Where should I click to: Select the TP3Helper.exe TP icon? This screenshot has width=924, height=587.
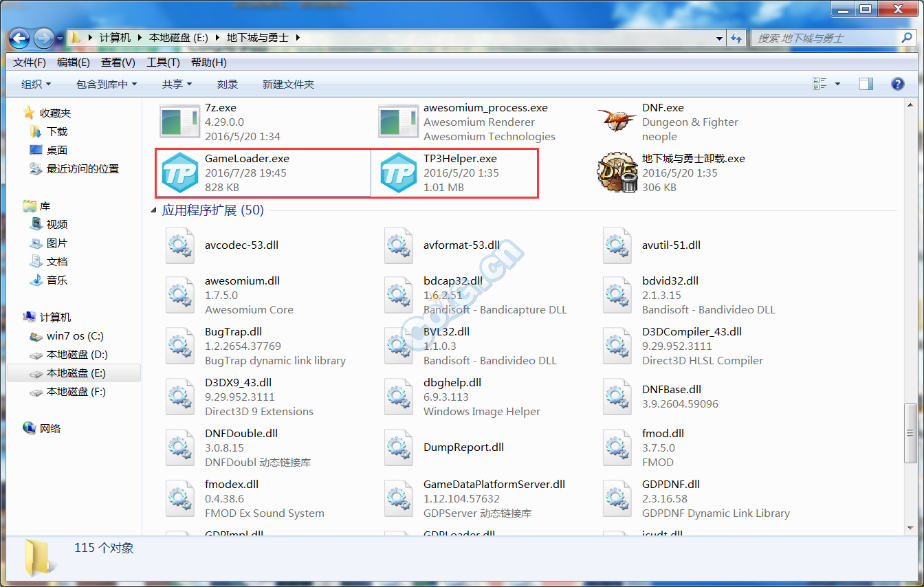click(x=399, y=173)
